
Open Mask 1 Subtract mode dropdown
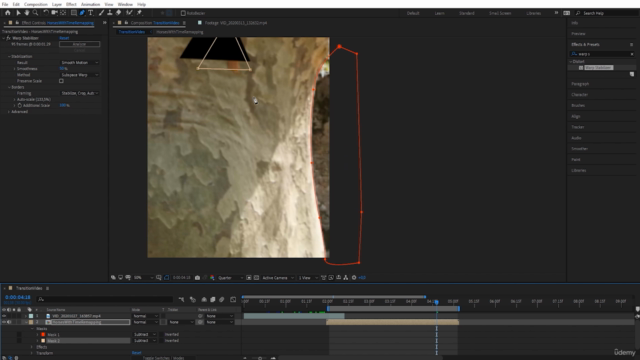(145, 334)
